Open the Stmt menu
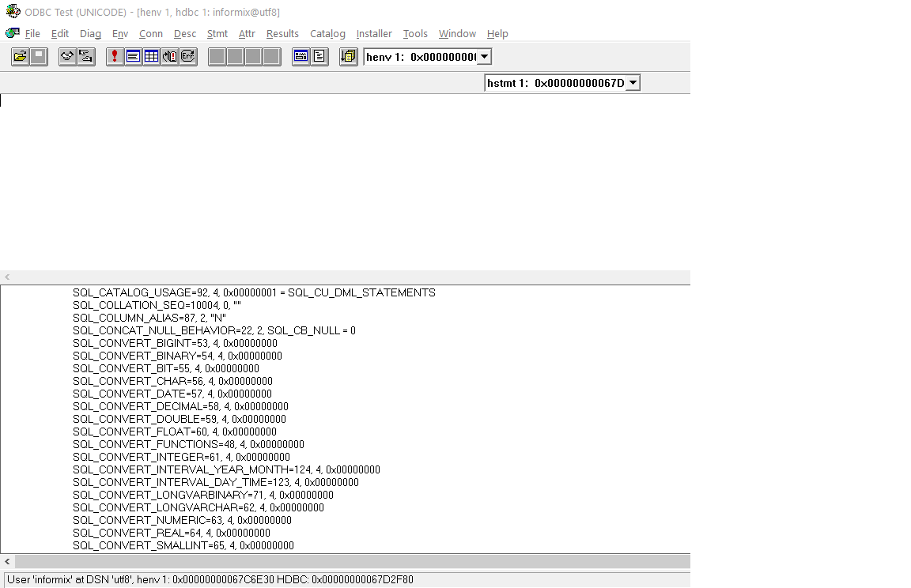The image size is (911, 588). coord(217,34)
